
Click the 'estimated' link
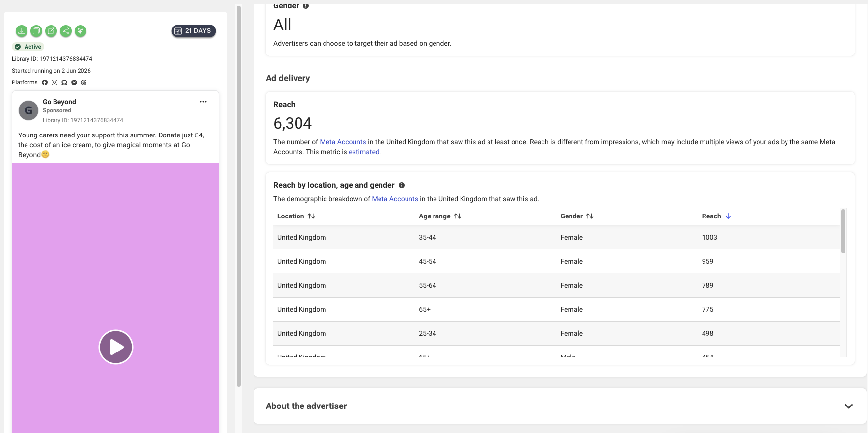364,152
